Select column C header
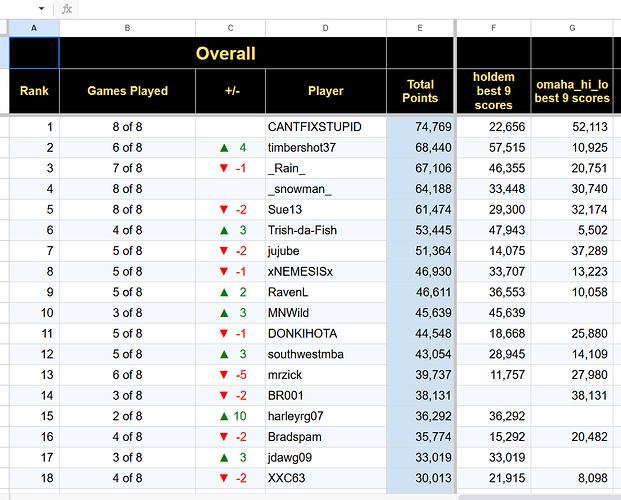This screenshot has height=500, width=621. pyautogui.click(x=230, y=28)
